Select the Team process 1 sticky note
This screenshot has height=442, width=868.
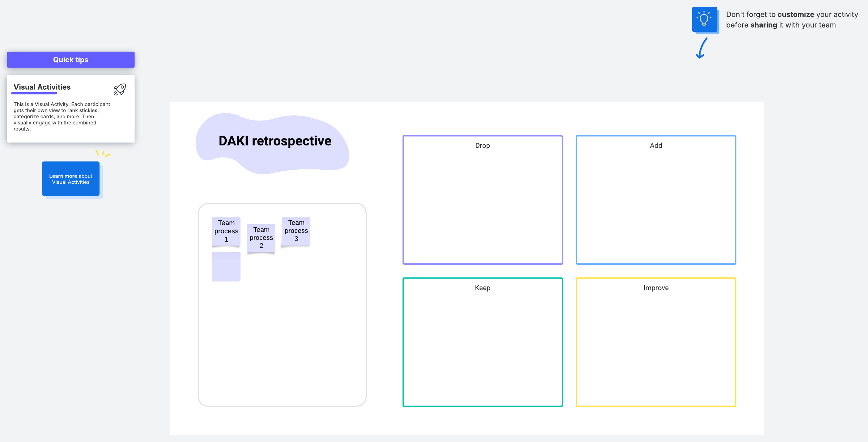[x=226, y=231]
